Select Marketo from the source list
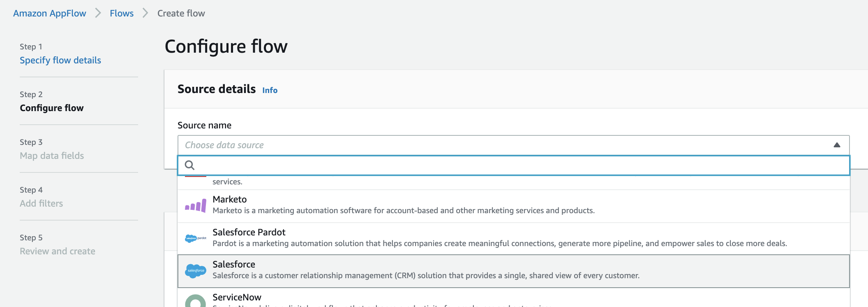The image size is (868, 307). 229,200
